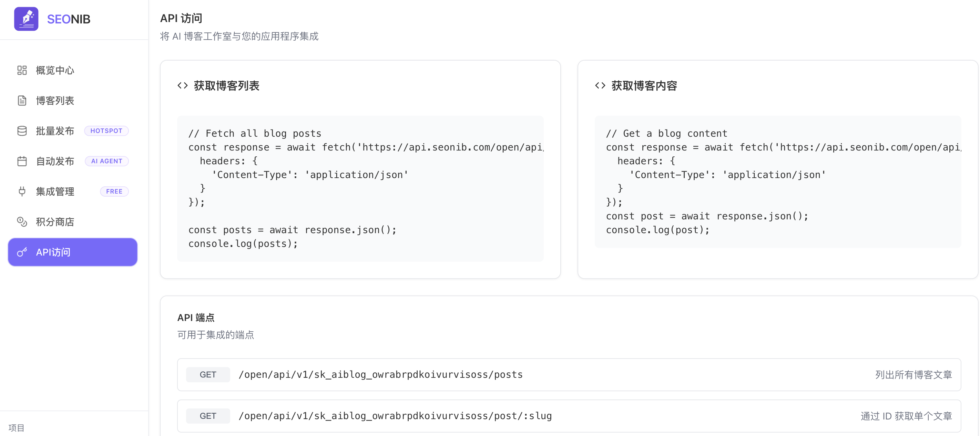Open the 概览中心 menu item
Viewport: 980px width, 436px height.
click(x=55, y=70)
